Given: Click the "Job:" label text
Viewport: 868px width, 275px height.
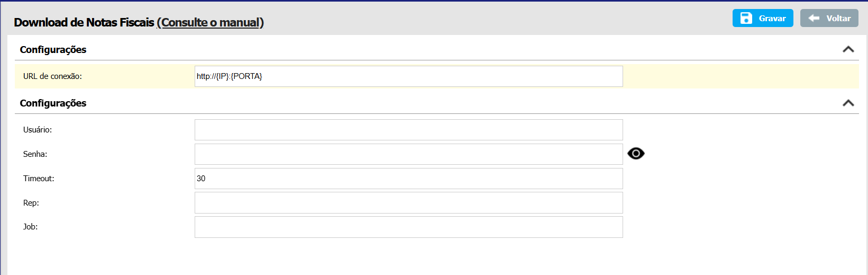Looking at the screenshot, I should 30,227.
